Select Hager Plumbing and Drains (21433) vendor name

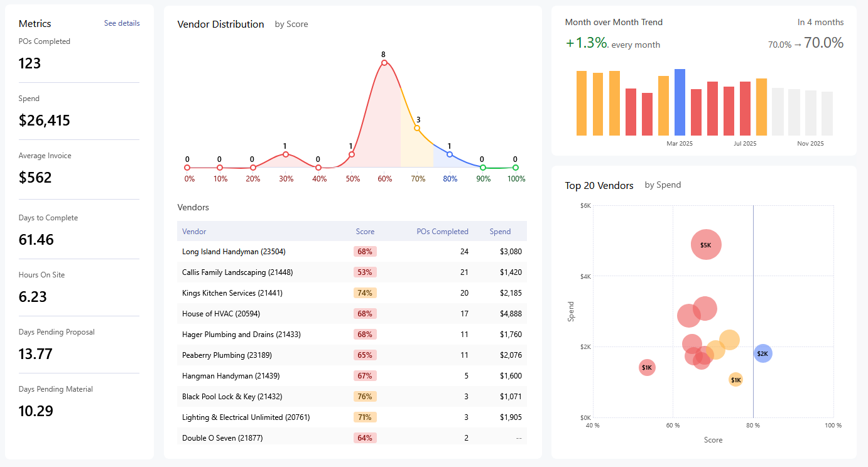241,335
